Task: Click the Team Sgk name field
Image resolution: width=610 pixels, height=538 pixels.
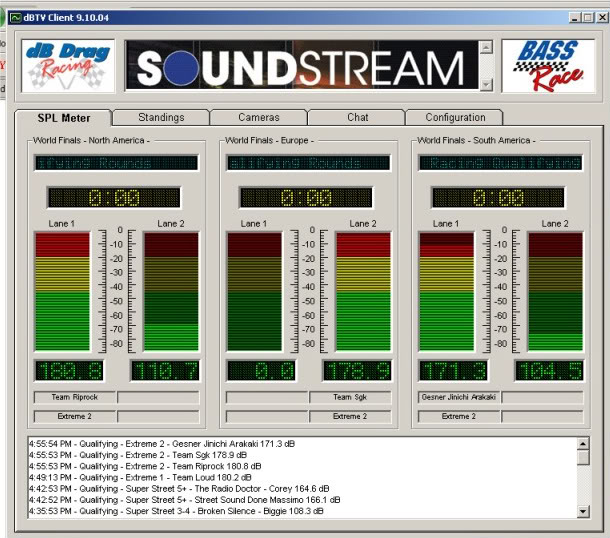Action: [350, 397]
